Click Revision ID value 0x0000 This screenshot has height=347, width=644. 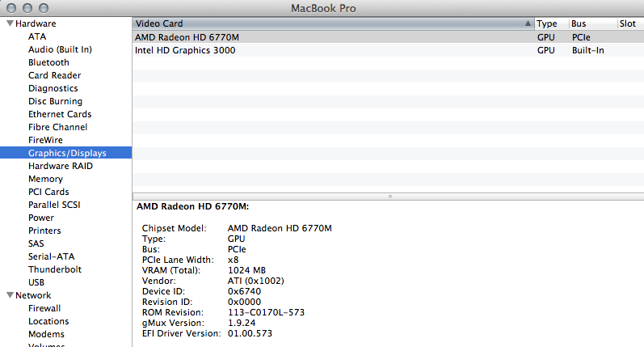click(244, 302)
